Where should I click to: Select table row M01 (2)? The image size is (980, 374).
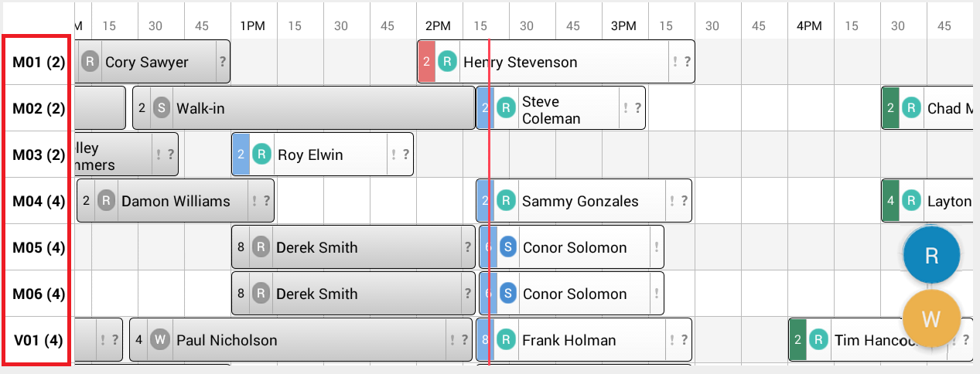[x=38, y=63]
